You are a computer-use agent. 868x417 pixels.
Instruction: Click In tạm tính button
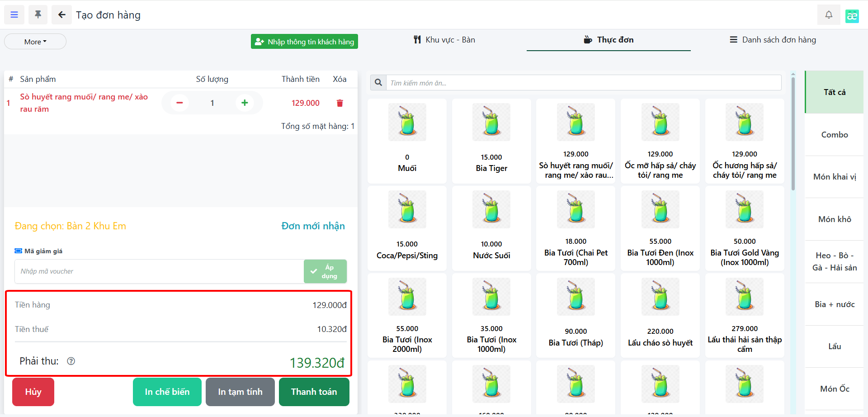pos(240,392)
